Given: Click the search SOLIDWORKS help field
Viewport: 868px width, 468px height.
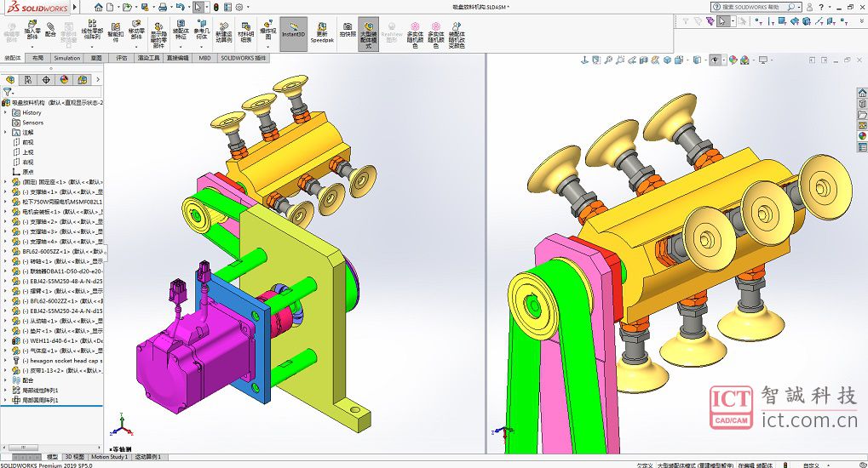Looking at the screenshot, I should click(756, 7).
